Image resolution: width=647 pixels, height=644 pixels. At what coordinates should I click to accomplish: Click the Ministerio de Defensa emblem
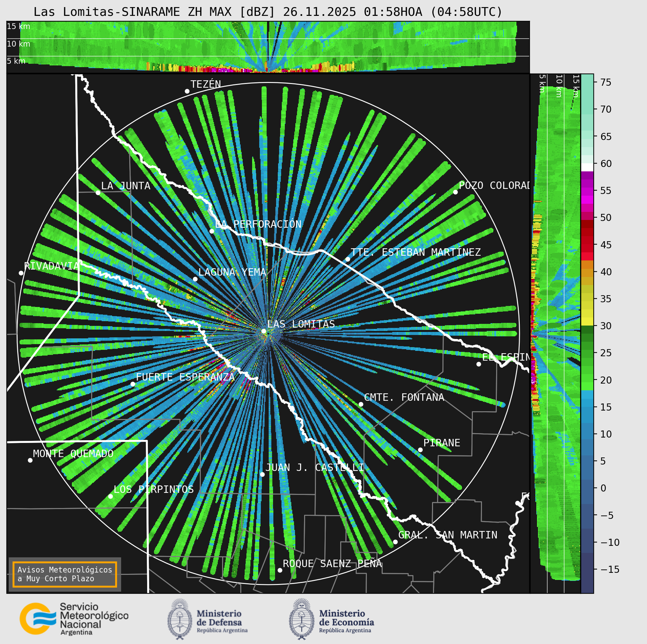(180, 619)
